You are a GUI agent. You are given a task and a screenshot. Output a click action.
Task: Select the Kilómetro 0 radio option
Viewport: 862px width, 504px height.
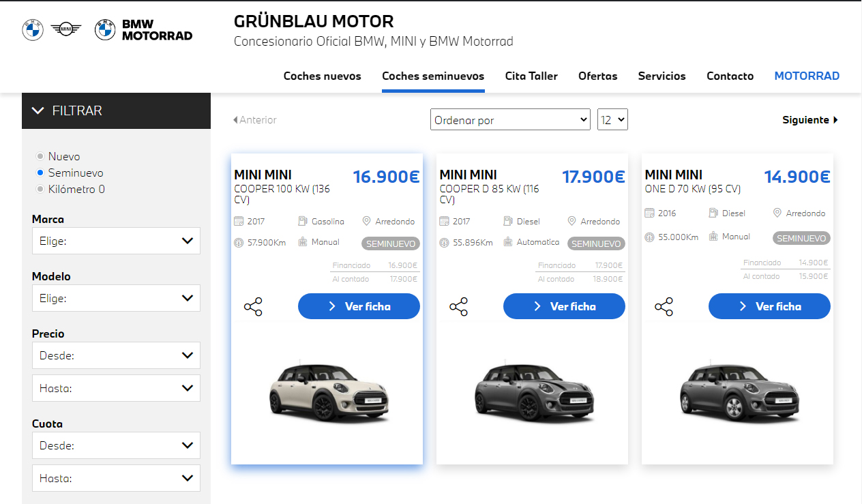[40, 189]
